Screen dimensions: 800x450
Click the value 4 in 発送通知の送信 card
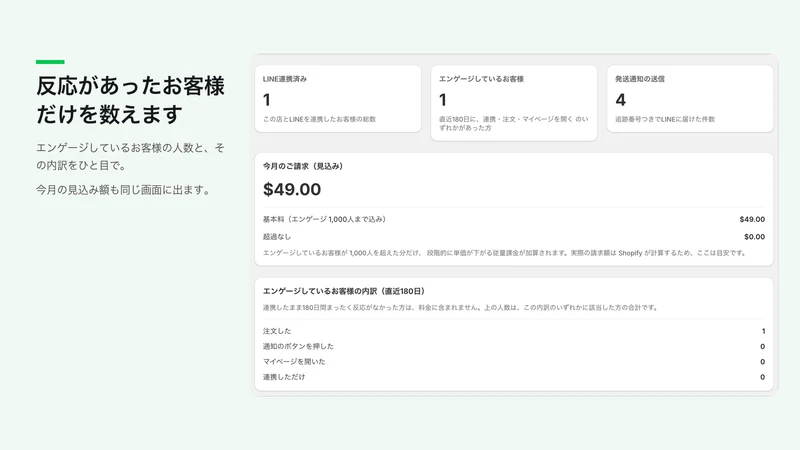[x=620, y=100]
